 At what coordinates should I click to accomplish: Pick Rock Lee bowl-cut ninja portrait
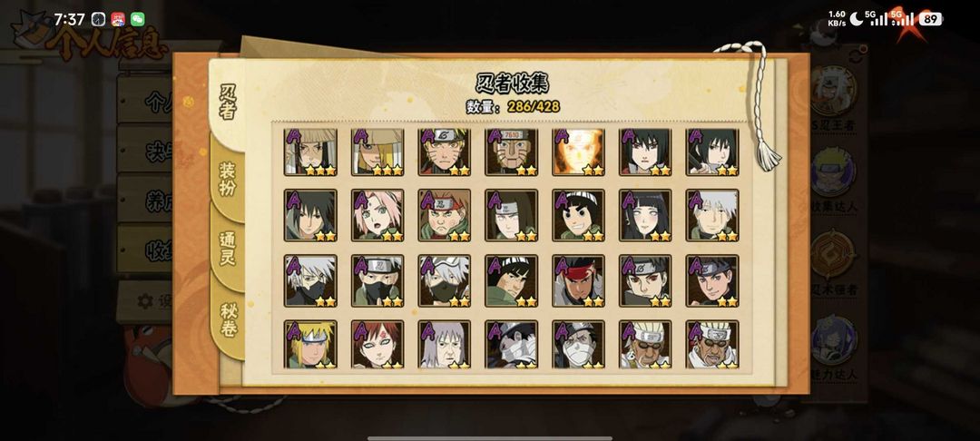pos(579,215)
